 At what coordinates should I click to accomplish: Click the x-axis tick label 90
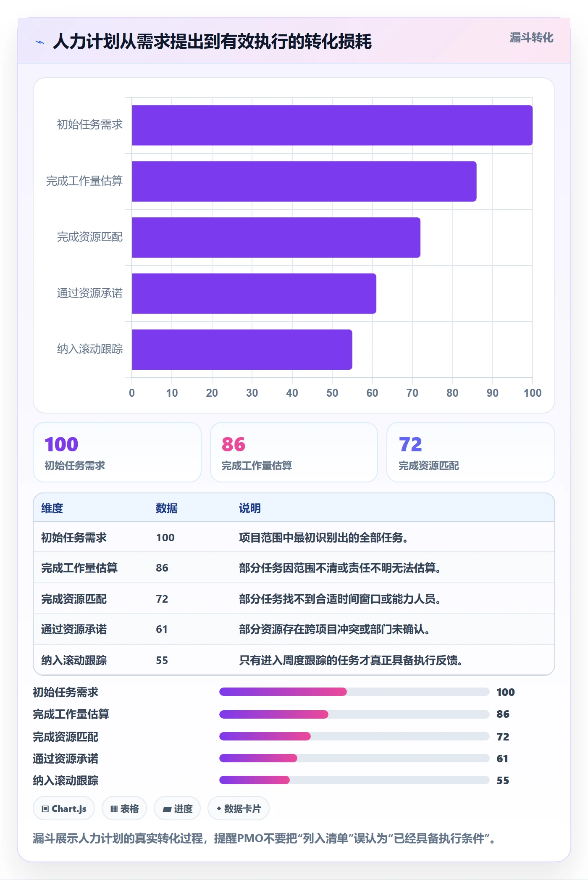493,393
